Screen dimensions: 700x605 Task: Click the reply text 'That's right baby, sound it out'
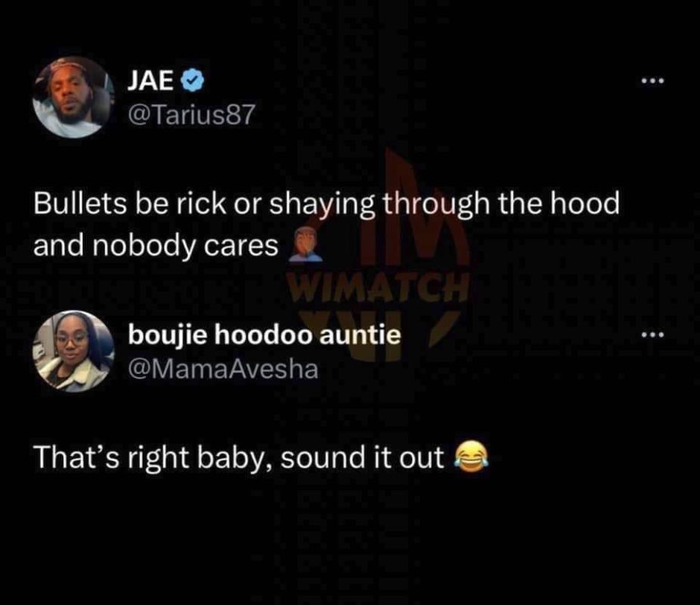pyautogui.click(x=239, y=458)
